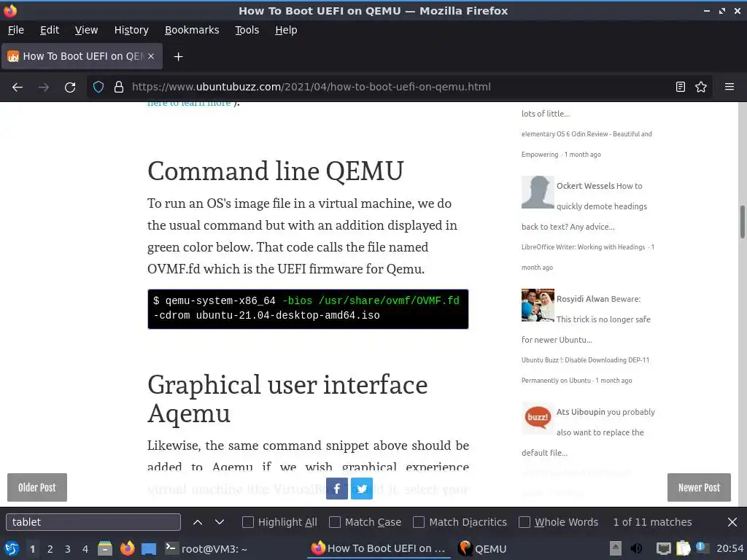Enable the Match Case checkbox
Viewport: 747px width, 560px height.
335,522
